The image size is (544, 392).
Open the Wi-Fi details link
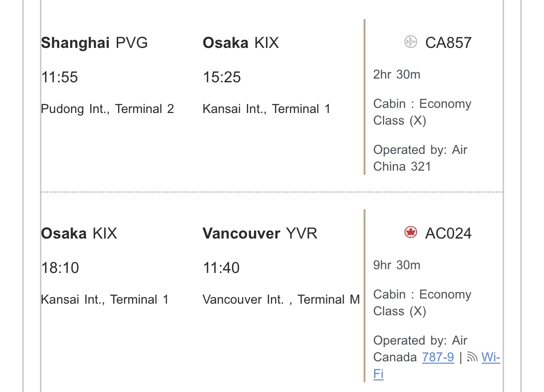490,358
